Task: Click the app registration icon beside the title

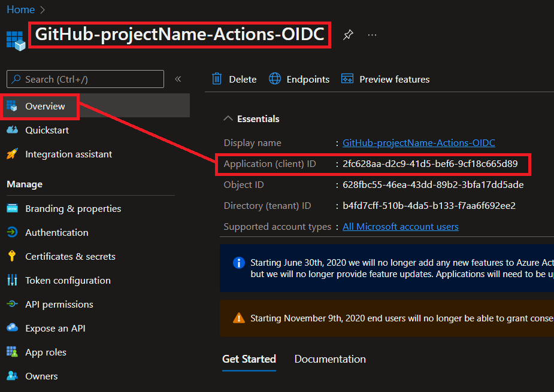Action: [16, 41]
